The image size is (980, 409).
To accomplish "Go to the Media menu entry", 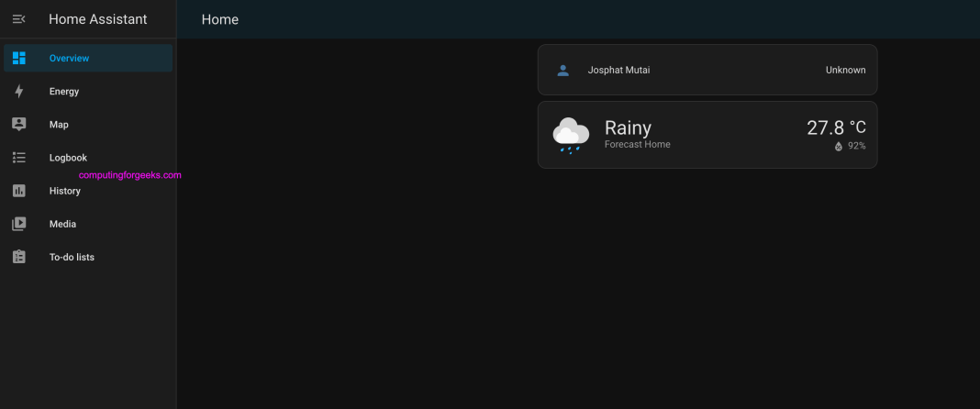I will (x=88, y=224).
